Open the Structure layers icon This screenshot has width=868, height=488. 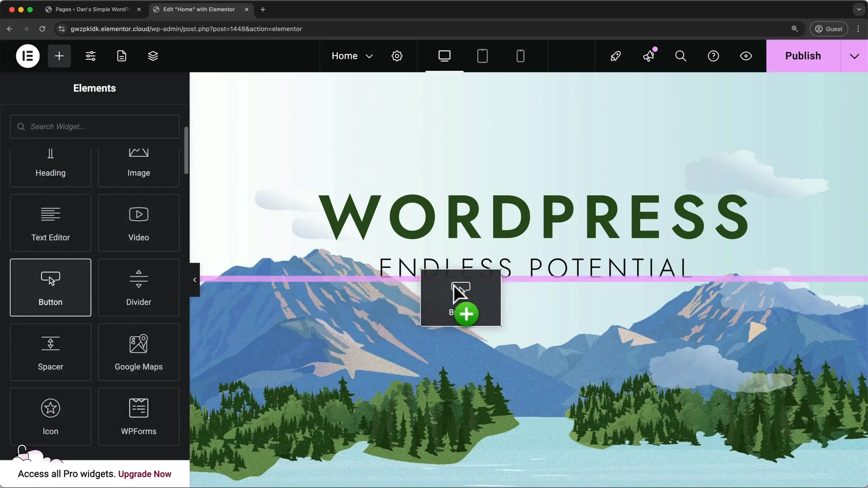[x=153, y=56]
